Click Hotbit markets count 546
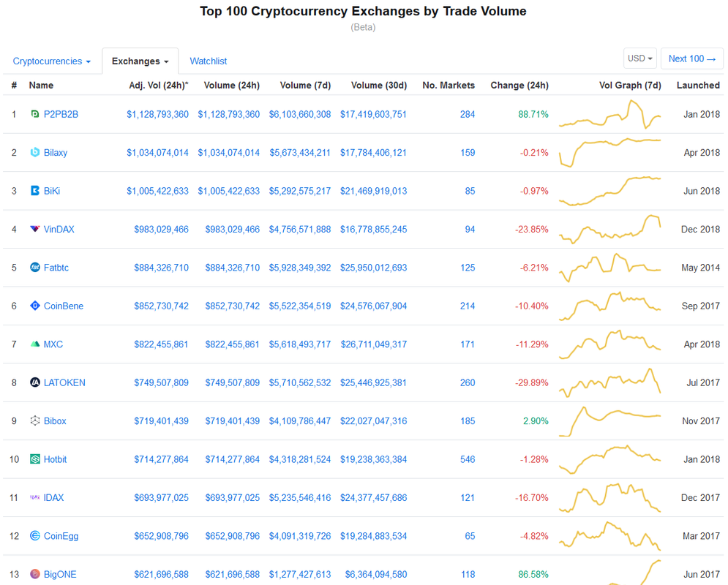The width and height of the screenshot is (728, 585). pyautogui.click(x=467, y=459)
